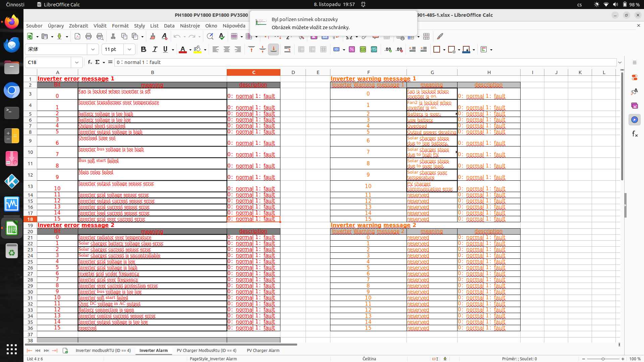Expand the font name dropdown
Viewport: 644px width, 362px height.
tap(93, 50)
